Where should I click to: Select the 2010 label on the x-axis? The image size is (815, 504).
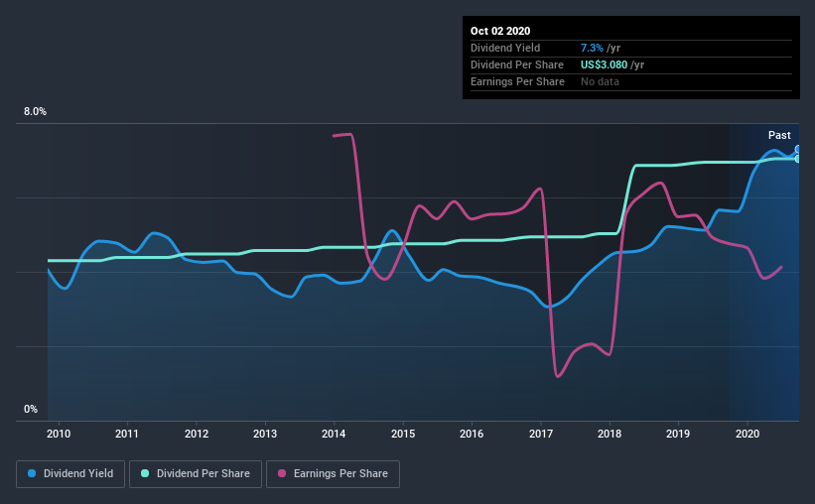coord(59,434)
